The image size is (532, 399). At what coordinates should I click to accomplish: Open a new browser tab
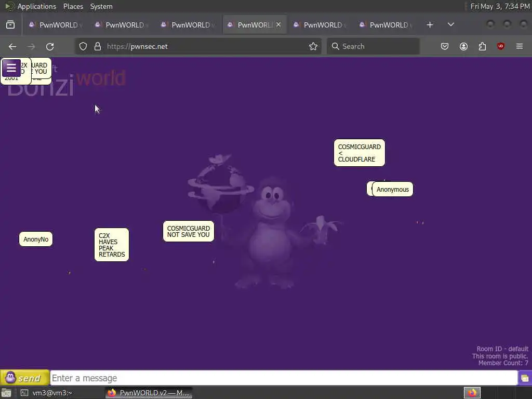[x=430, y=25]
